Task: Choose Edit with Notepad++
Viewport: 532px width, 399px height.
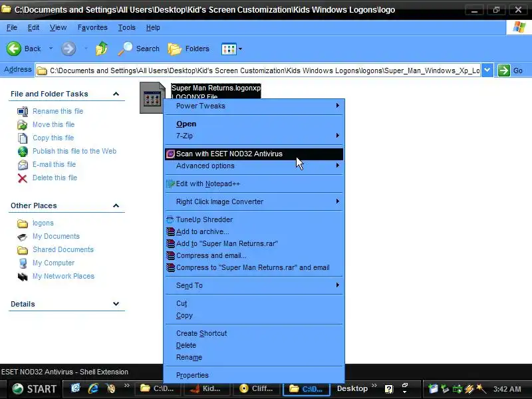Action: point(254,184)
